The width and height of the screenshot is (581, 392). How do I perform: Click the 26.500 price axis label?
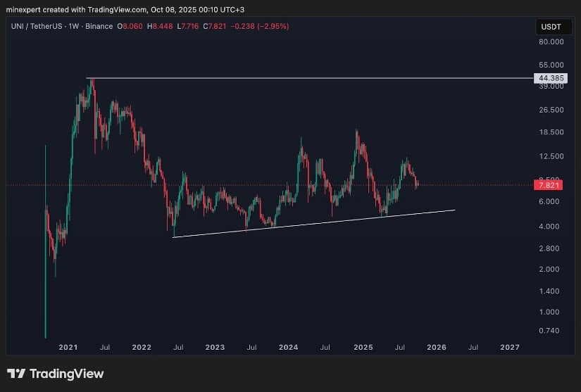click(551, 110)
